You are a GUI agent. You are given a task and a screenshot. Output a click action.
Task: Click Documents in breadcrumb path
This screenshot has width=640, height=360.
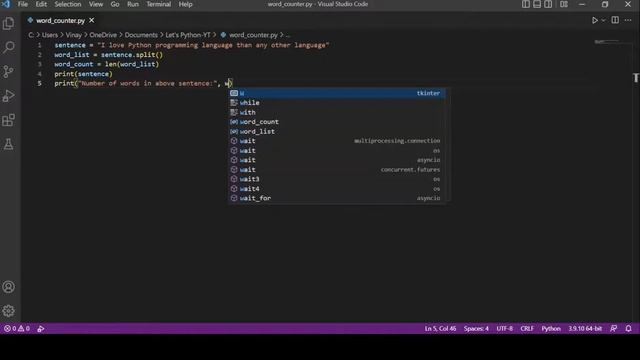[x=141, y=35]
